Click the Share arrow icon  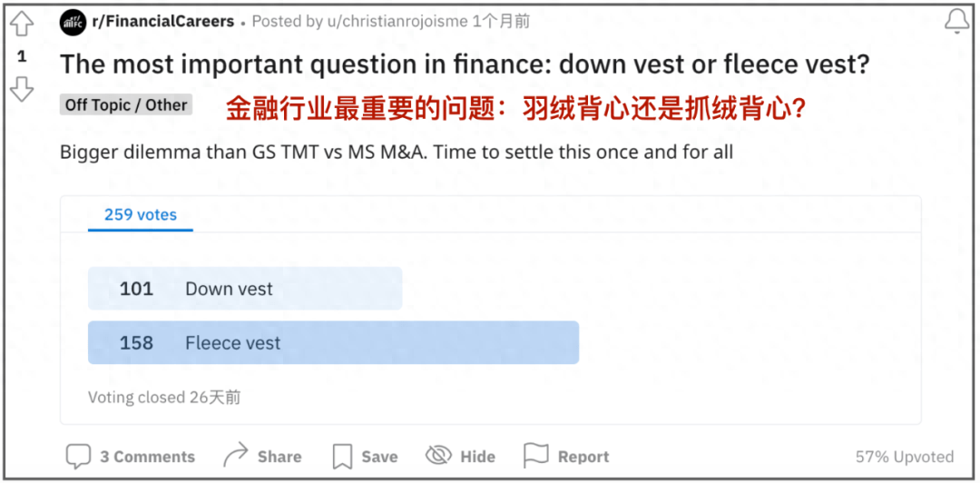click(236, 455)
